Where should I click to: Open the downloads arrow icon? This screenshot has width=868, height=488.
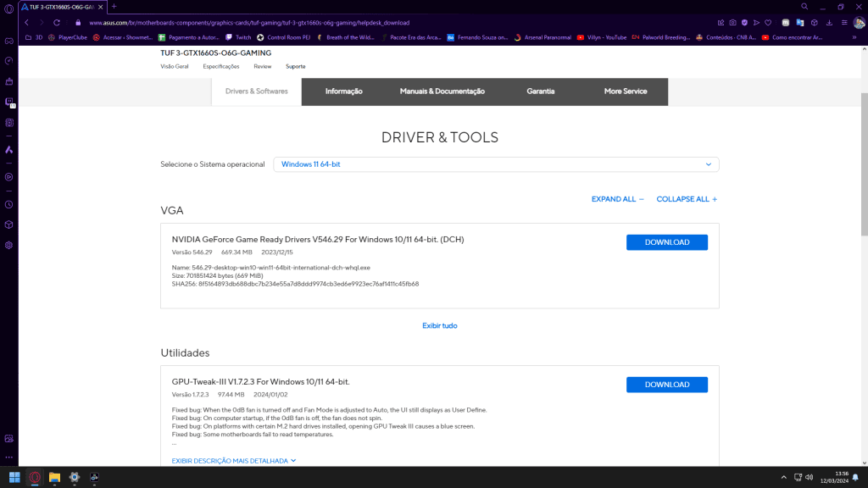coord(829,23)
